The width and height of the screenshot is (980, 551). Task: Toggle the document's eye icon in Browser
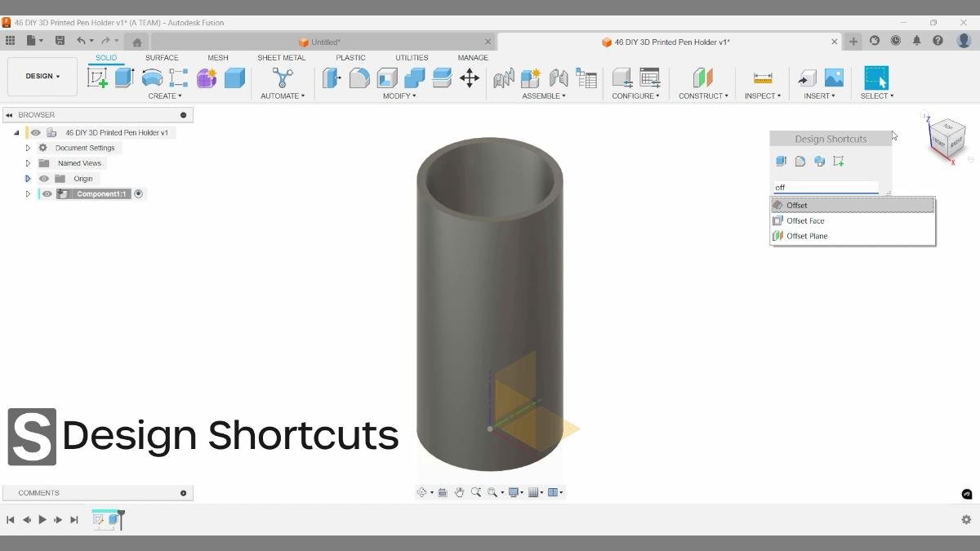point(34,131)
